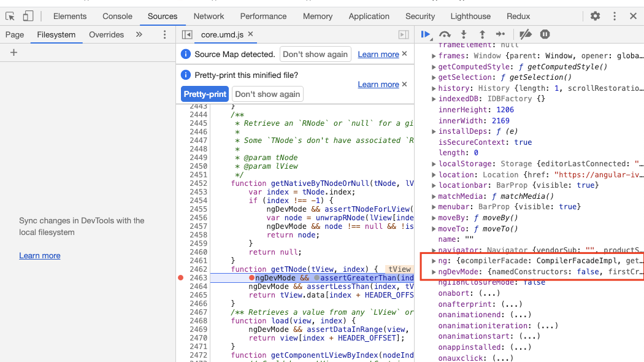Hide the file navigator pane
Screen dimensions: 644x362
188,35
